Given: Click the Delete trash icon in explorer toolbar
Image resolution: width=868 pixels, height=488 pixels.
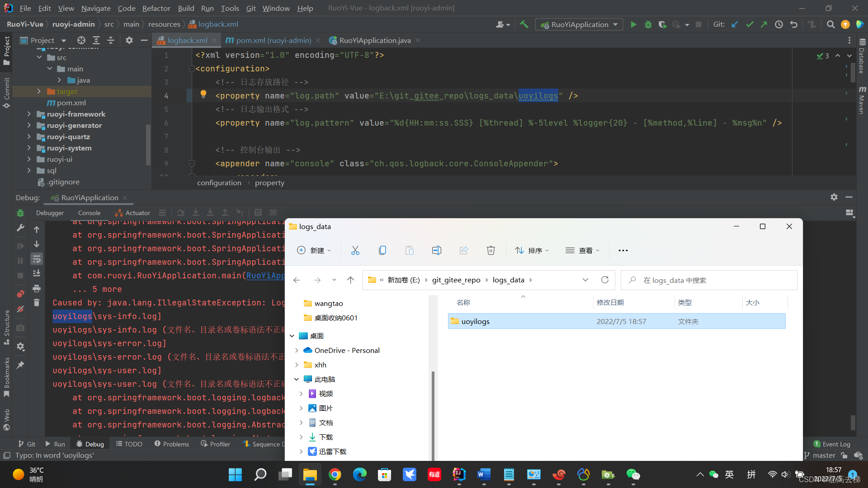Looking at the screenshot, I should tap(491, 250).
